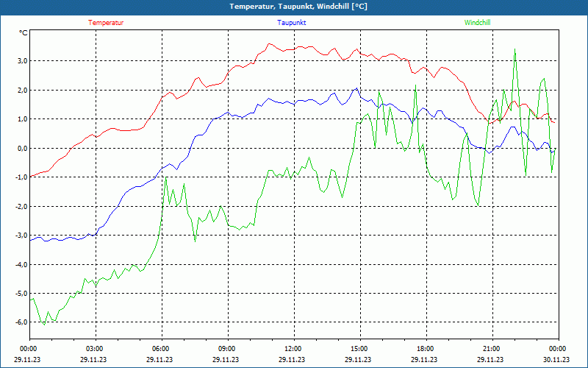Screen dimensions: 588x368
Task: Click the 06:00 time label
Action: click(x=162, y=349)
